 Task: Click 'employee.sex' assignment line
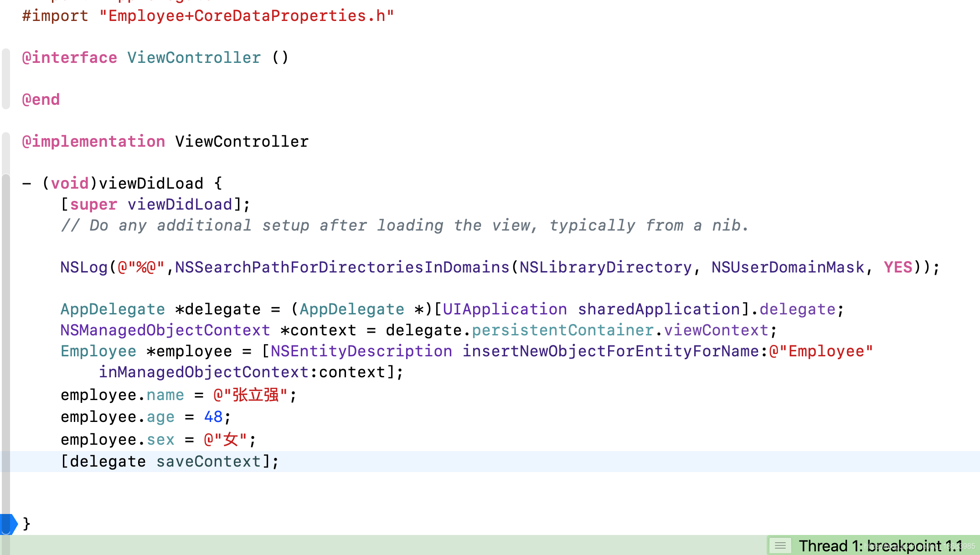(159, 440)
